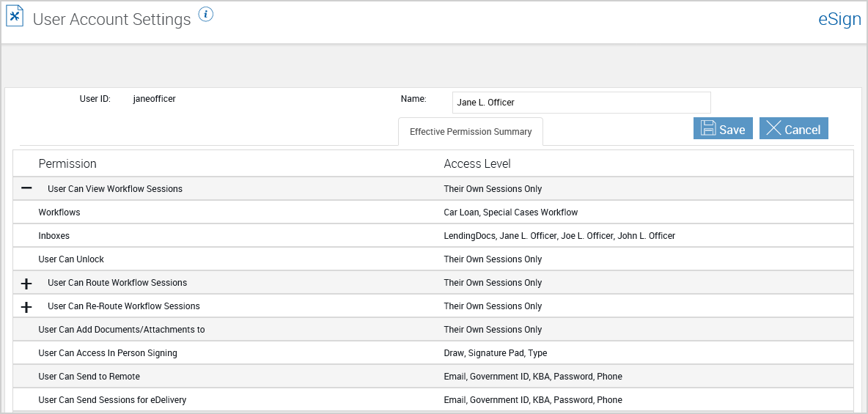Image resolution: width=868 pixels, height=414 pixels.
Task: Click User Can Add Documents/Attachments to row
Action: click(x=433, y=329)
